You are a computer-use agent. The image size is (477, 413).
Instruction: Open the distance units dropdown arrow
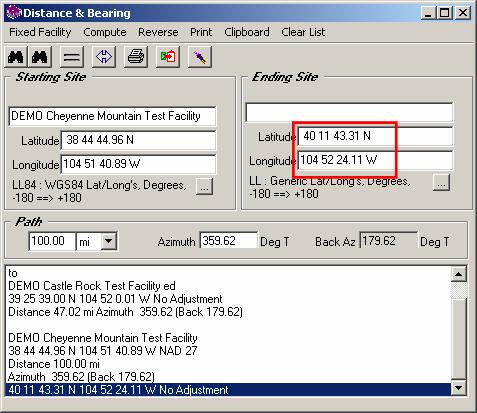tap(109, 241)
